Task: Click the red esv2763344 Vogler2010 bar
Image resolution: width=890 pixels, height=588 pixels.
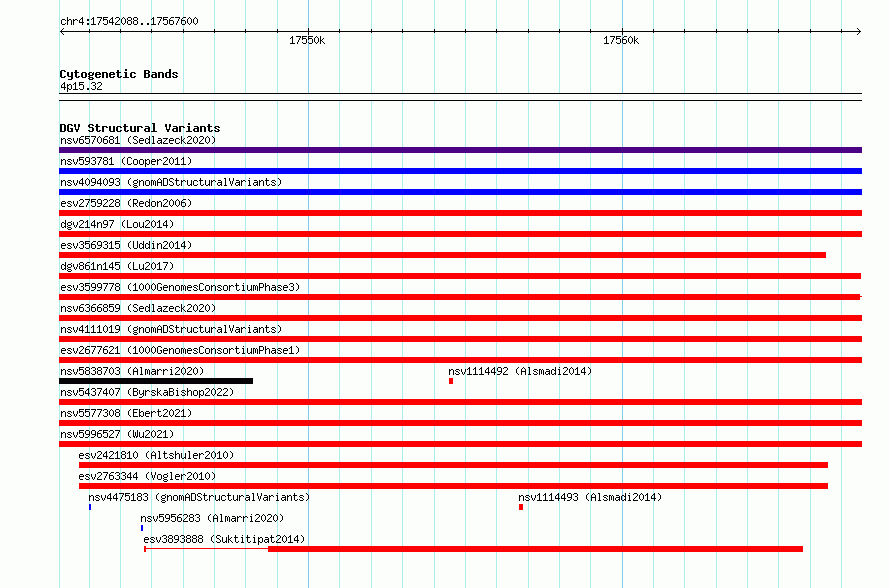Action: coord(453,486)
